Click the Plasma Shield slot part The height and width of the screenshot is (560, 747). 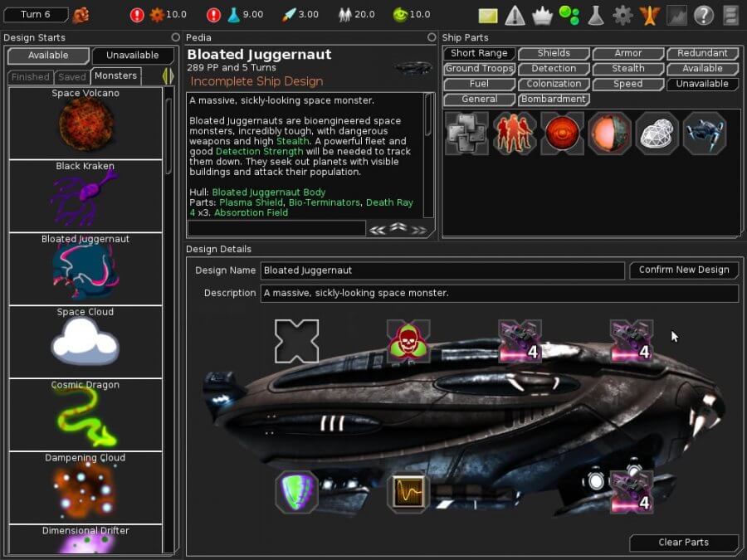pos(296,491)
